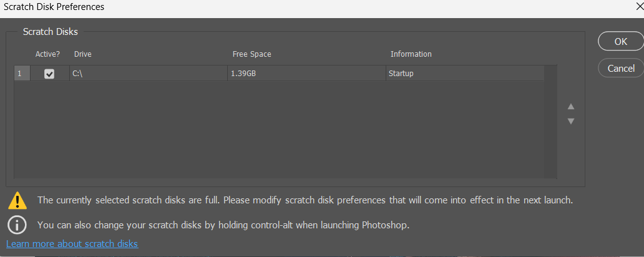The width and height of the screenshot is (644, 257).
Task: Select the C:\ drive entry
Action: coord(77,74)
